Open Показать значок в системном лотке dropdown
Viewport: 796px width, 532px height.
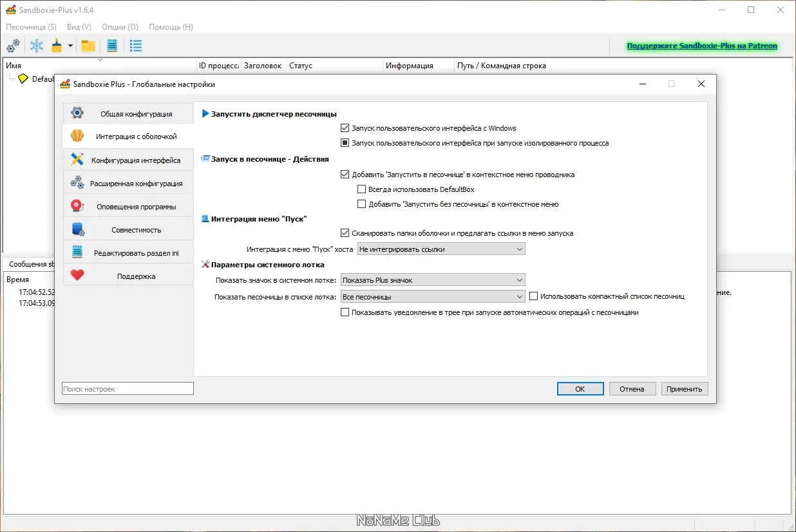433,280
